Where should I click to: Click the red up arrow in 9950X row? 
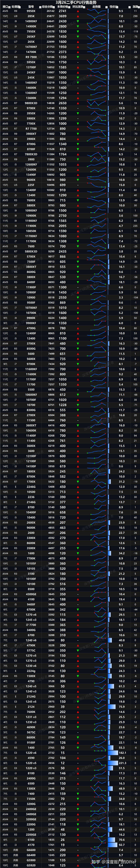pos(78,11)
